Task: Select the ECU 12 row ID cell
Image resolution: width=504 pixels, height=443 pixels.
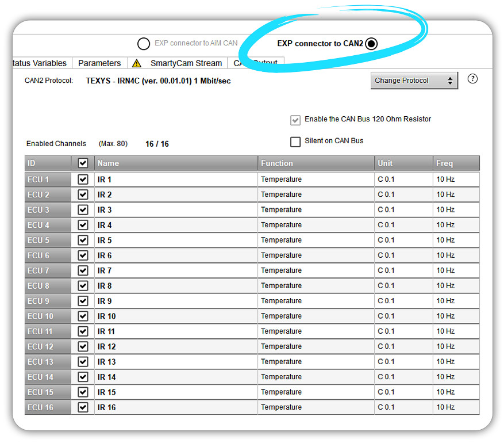Action: coord(47,347)
